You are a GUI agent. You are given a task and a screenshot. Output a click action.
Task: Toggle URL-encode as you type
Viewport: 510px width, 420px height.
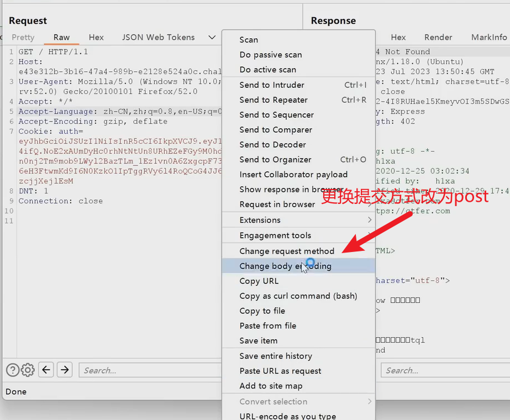coord(287,416)
